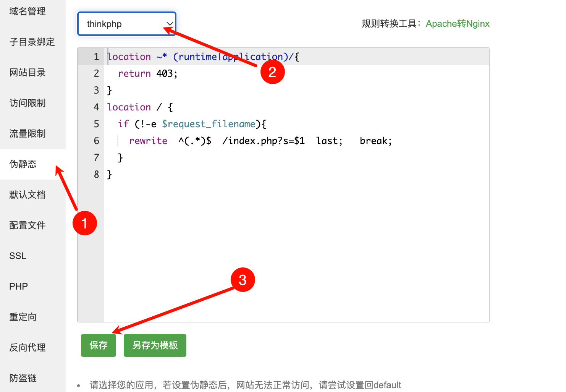Open the Apache转Nginx conversion tool
566x392 pixels.
(457, 23)
